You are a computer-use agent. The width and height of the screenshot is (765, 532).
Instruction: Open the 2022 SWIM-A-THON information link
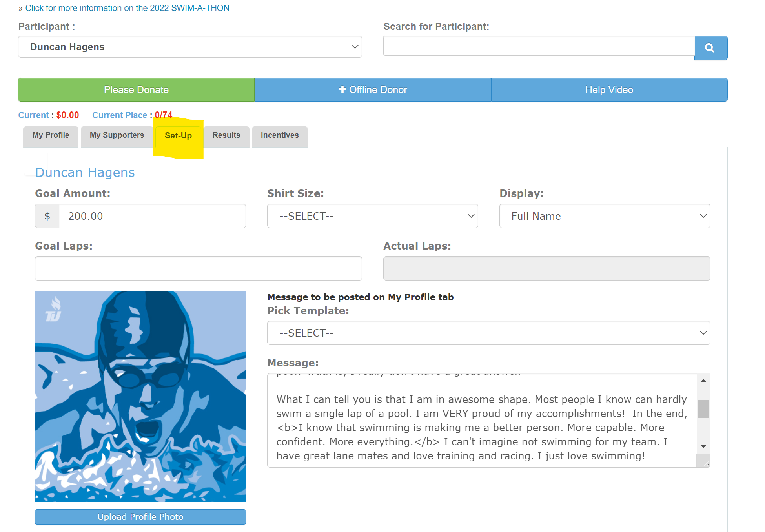point(127,8)
